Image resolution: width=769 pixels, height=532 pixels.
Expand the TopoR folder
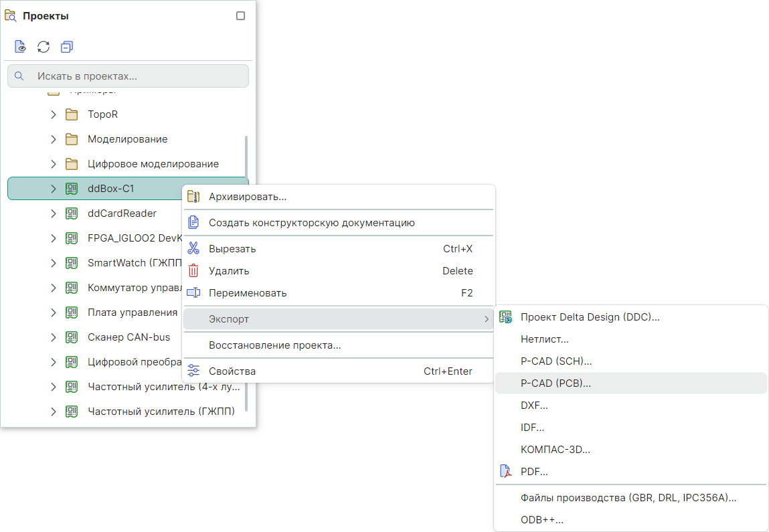coord(54,114)
